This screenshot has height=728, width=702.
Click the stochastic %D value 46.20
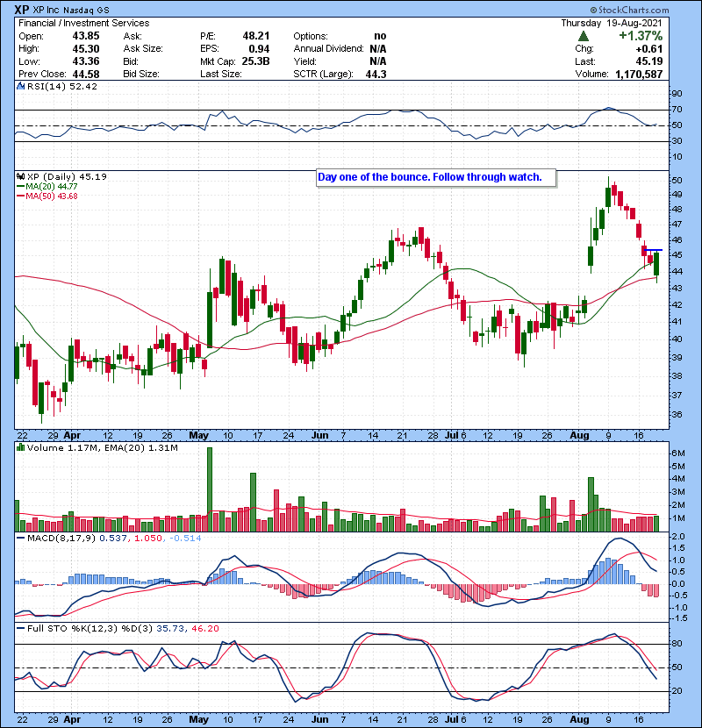click(x=204, y=628)
